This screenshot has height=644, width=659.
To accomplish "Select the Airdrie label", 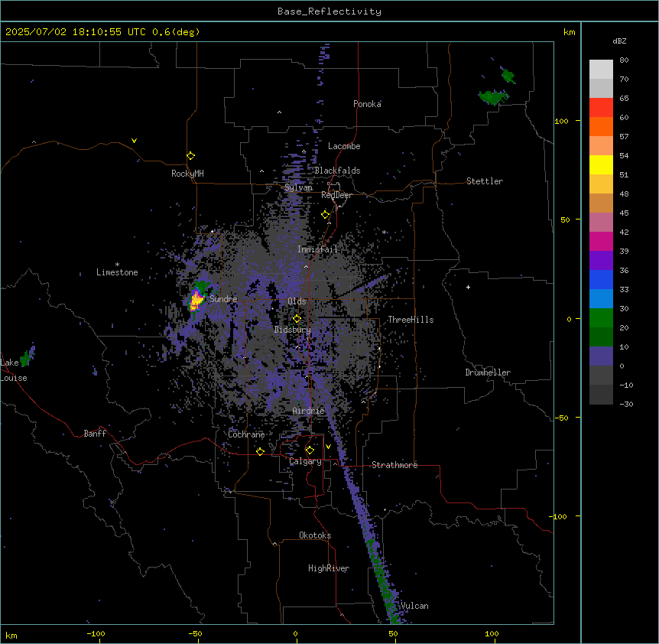I will (x=309, y=411).
